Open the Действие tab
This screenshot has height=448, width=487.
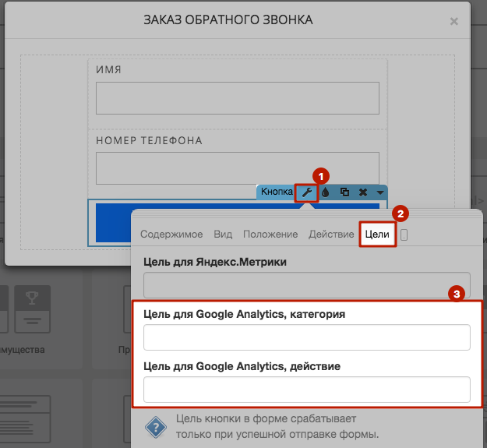[331, 234]
